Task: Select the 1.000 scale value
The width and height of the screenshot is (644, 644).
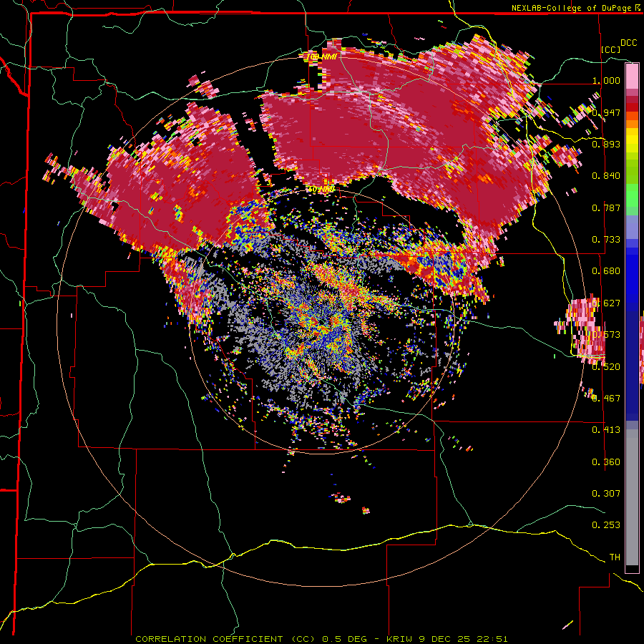Action: pyautogui.click(x=606, y=80)
